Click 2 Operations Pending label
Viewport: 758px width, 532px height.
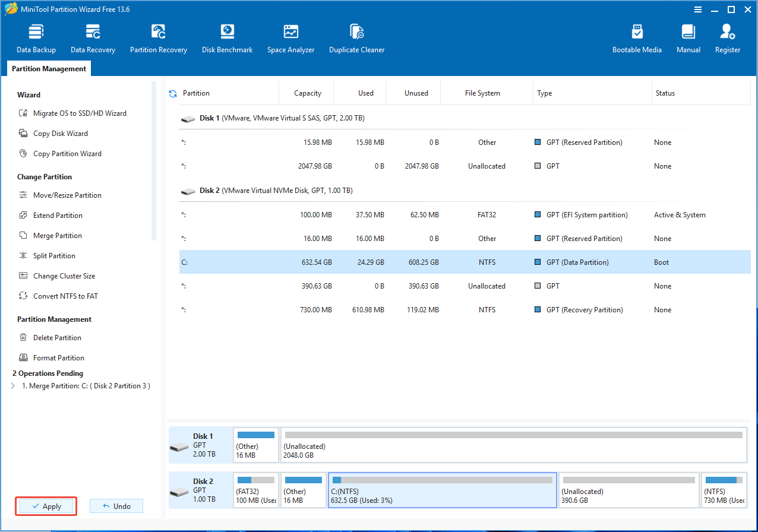point(48,373)
